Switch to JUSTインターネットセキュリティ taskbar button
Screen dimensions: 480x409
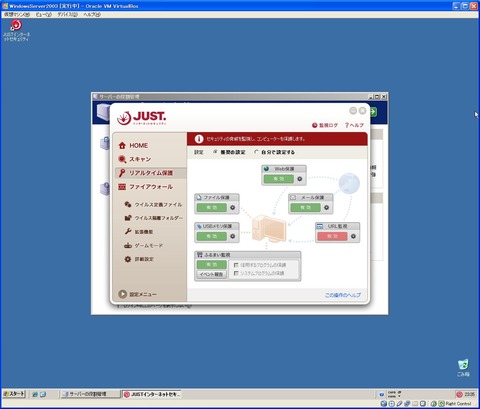tap(152, 394)
